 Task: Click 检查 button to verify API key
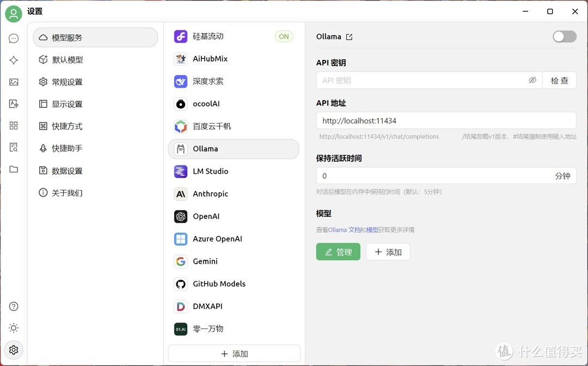(x=560, y=80)
